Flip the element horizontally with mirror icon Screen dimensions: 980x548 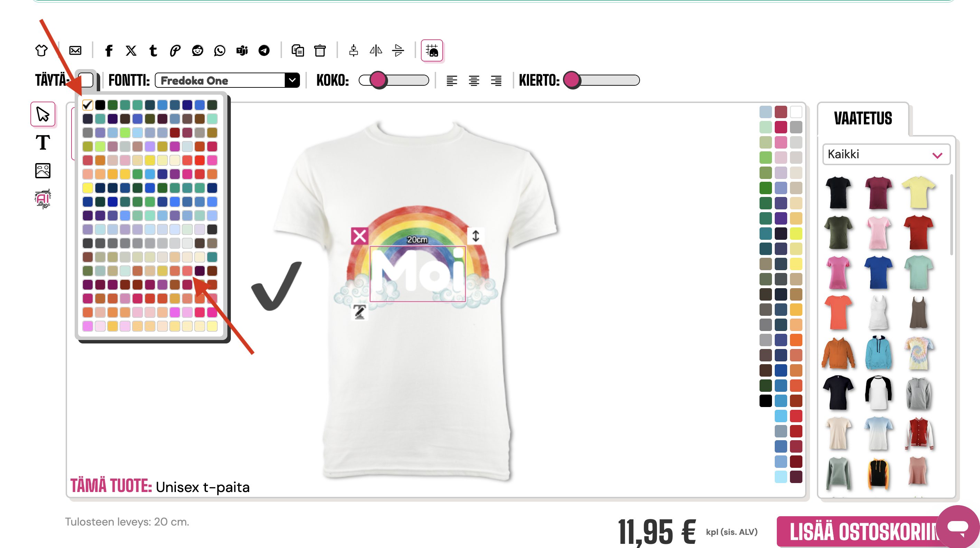coord(376,50)
